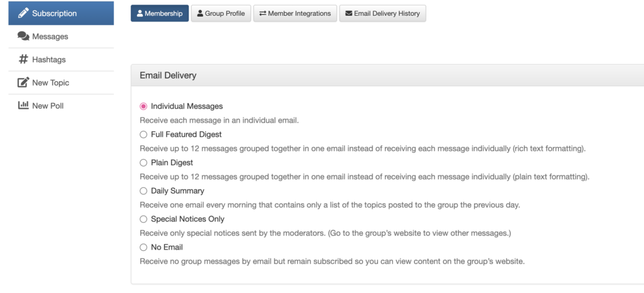The height and width of the screenshot is (293, 644).
Task: Switch to the Email Delivery History tab
Action: click(x=382, y=14)
